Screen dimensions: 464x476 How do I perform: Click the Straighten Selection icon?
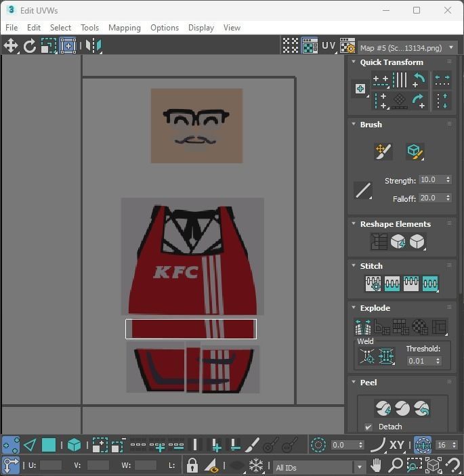[x=379, y=242]
